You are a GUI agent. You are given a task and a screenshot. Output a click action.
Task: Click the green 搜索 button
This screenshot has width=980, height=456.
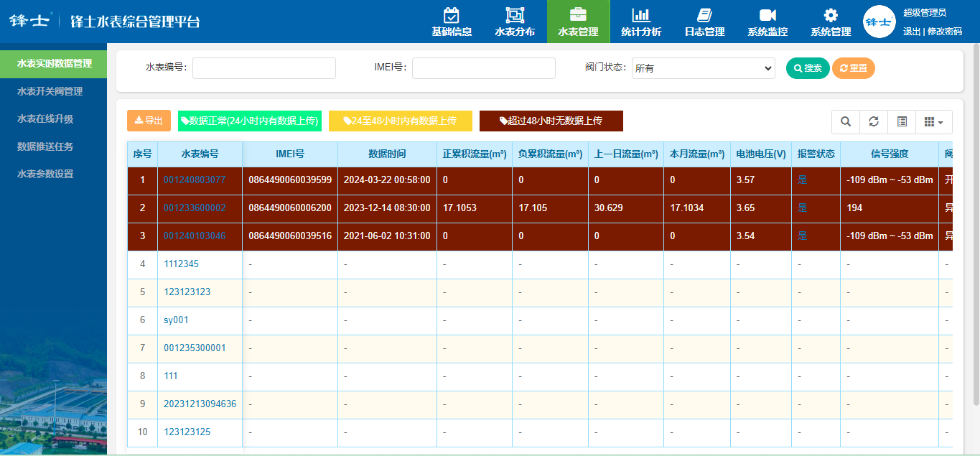click(808, 68)
